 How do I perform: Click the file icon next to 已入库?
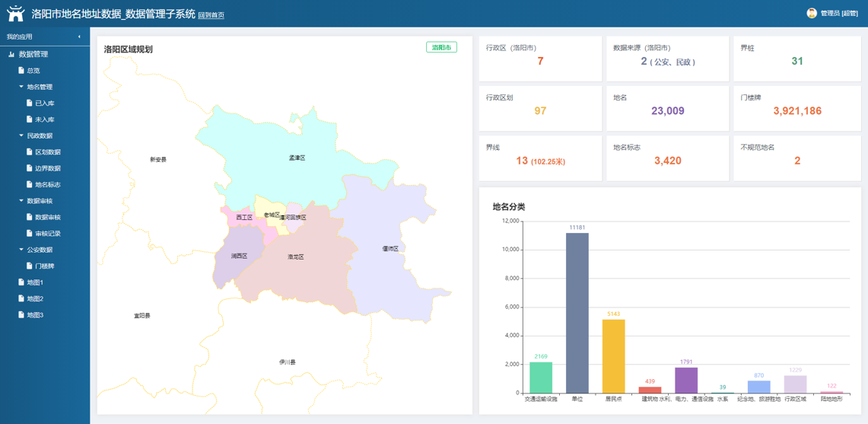pyautogui.click(x=30, y=103)
